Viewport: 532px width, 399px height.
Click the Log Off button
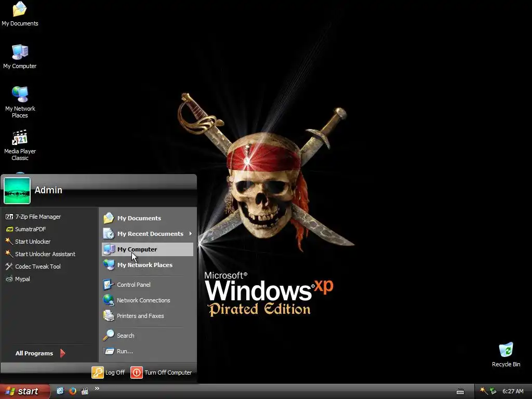tap(108, 373)
